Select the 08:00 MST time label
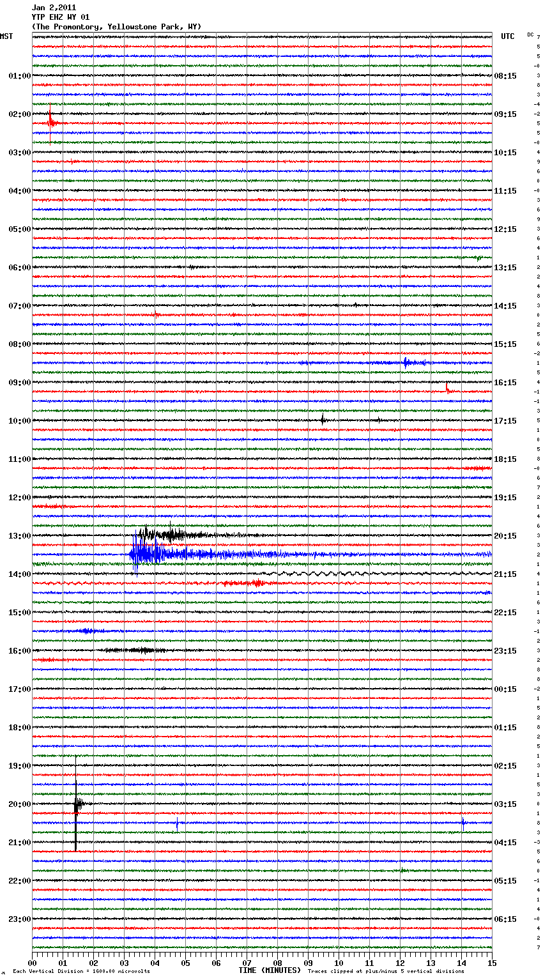Screen dimensions: 543x980 point(20,344)
